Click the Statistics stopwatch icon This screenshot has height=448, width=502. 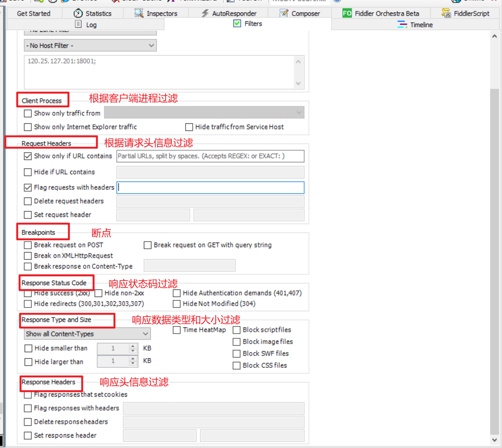[78, 13]
